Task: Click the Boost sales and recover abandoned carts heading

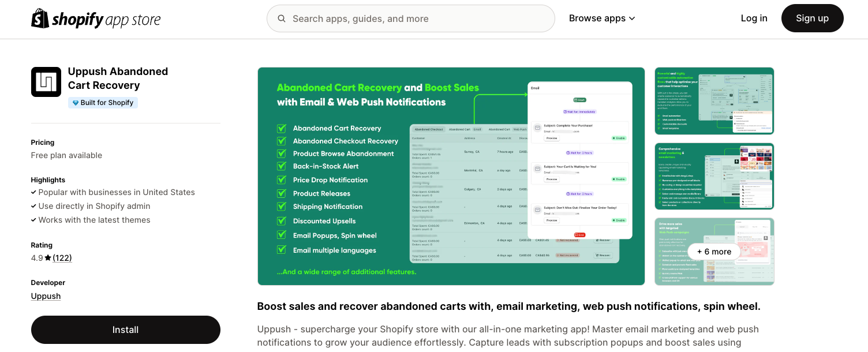Action: 508,306
